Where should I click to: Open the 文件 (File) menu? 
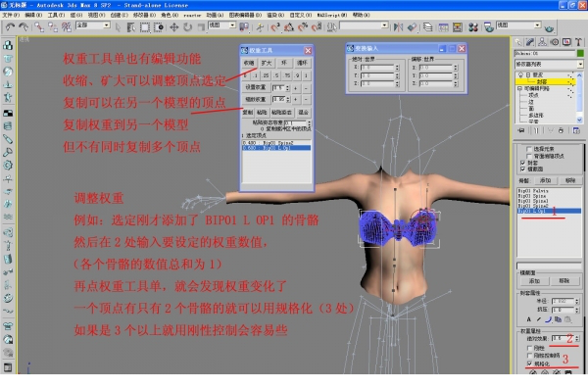click(11, 15)
